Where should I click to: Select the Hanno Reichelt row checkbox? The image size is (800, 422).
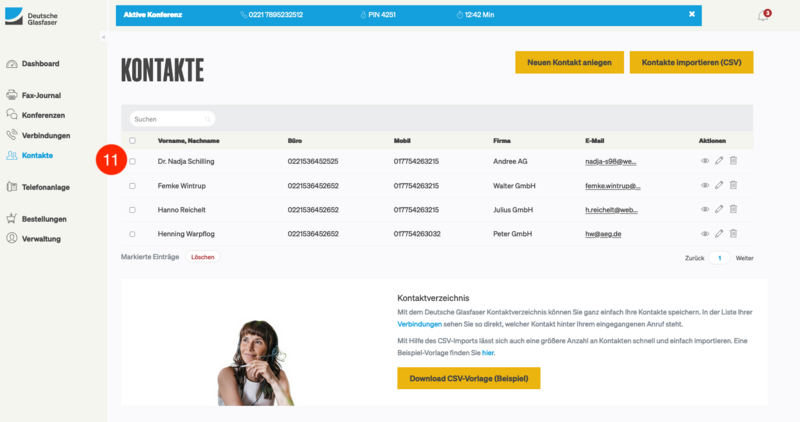[132, 209]
